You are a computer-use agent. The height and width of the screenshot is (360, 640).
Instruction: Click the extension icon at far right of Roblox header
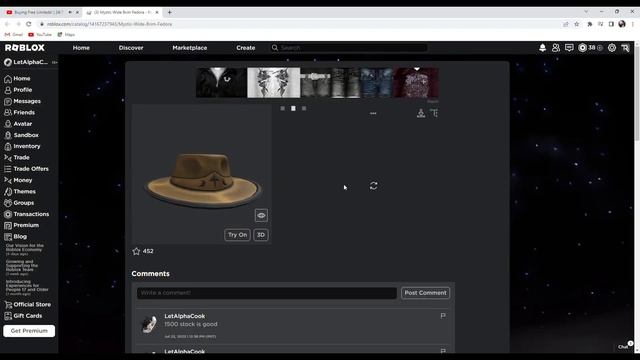click(x=625, y=48)
